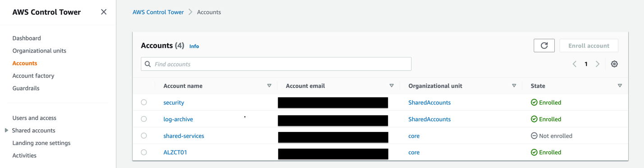Open table preferences gear icon
The width and height of the screenshot is (644, 168).
pos(614,64)
